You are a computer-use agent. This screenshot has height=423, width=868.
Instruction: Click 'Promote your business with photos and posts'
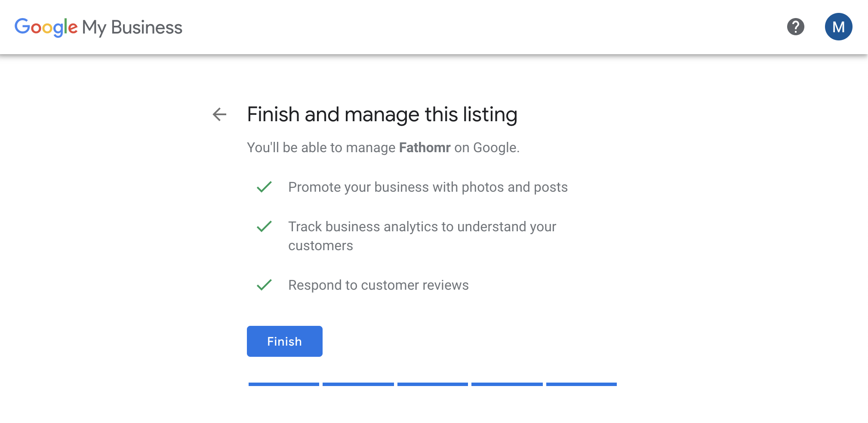[x=428, y=187]
